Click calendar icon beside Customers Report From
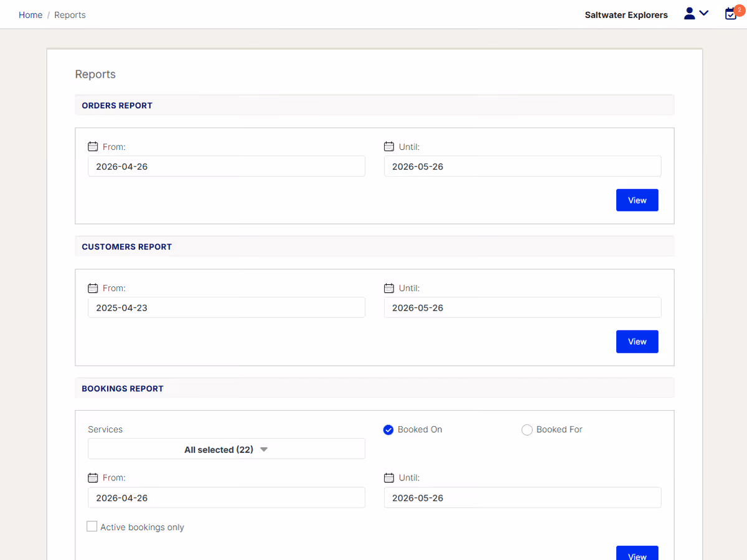 tap(93, 288)
